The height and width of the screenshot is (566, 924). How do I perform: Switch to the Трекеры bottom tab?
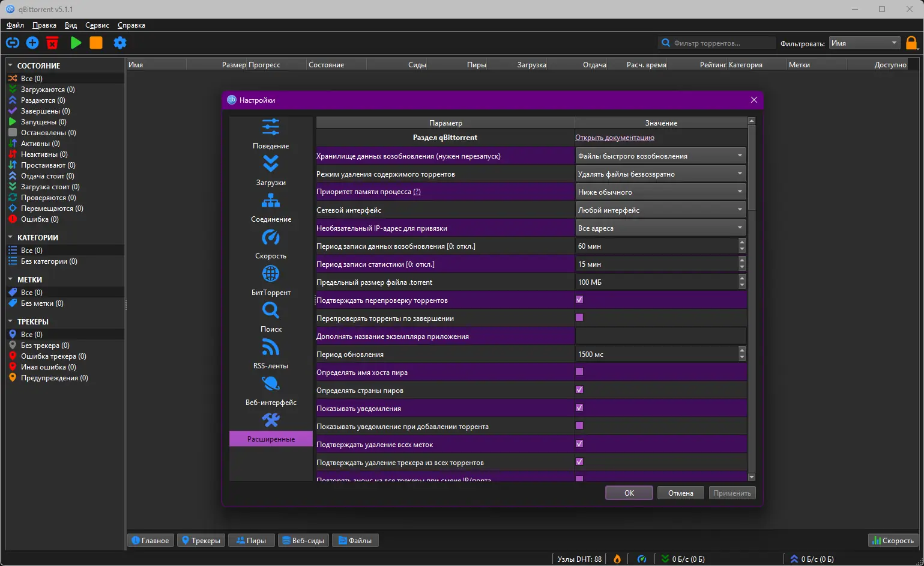point(201,540)
